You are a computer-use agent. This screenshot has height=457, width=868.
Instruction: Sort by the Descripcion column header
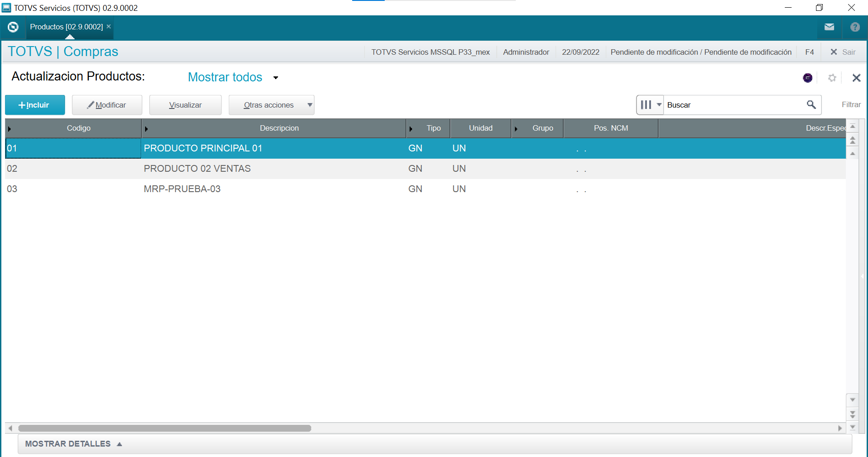tap(274, 128)
